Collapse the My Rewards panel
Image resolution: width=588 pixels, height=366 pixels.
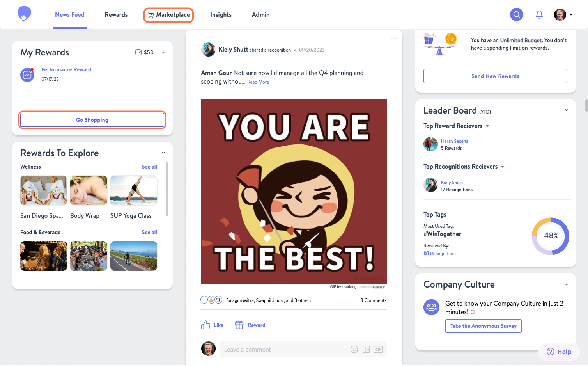pos(163,52)
